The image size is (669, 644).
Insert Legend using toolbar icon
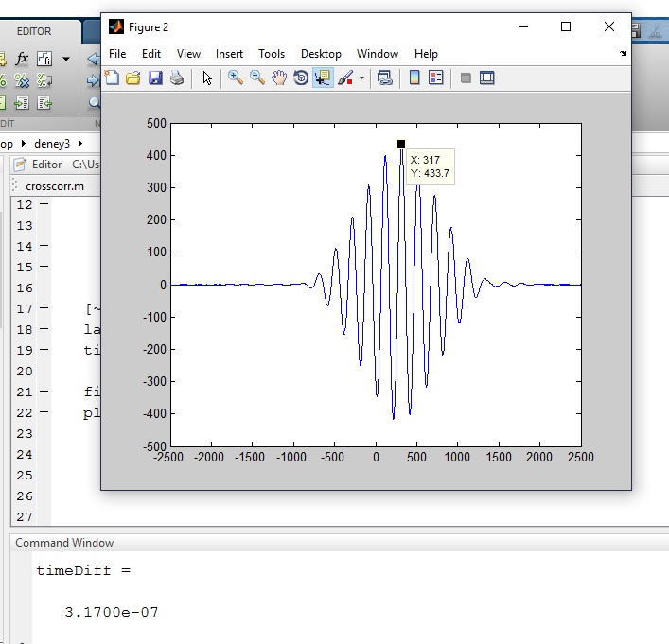click(x=435, y=78)
